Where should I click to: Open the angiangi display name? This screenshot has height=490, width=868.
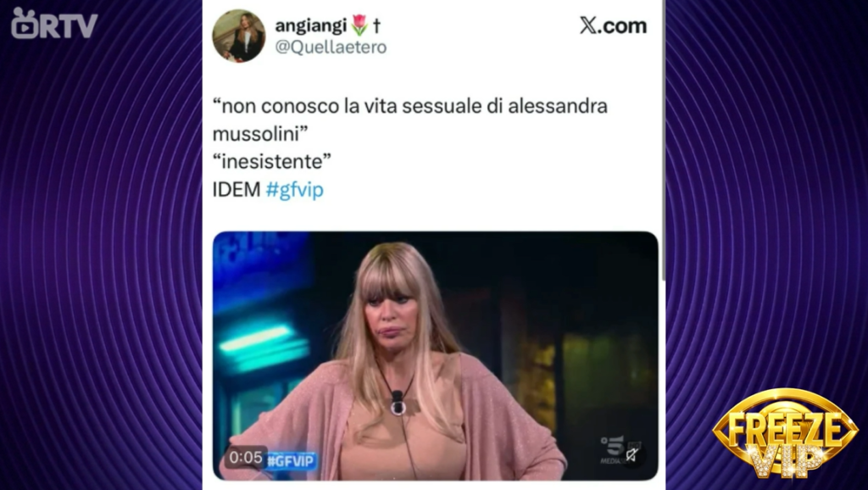click(312, 25)
